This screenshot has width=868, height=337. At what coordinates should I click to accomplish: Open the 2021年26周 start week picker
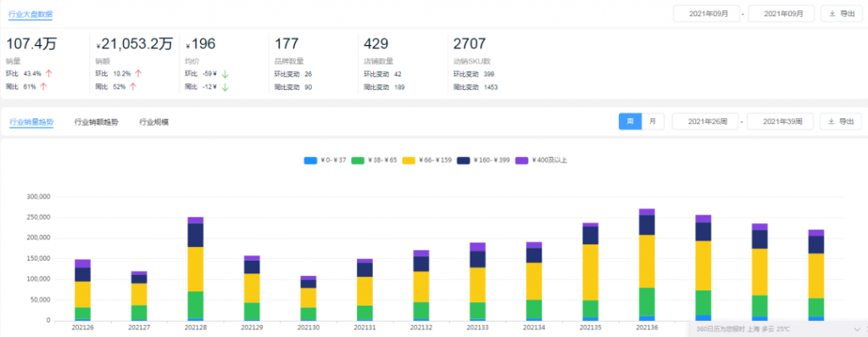click(704, 121)
